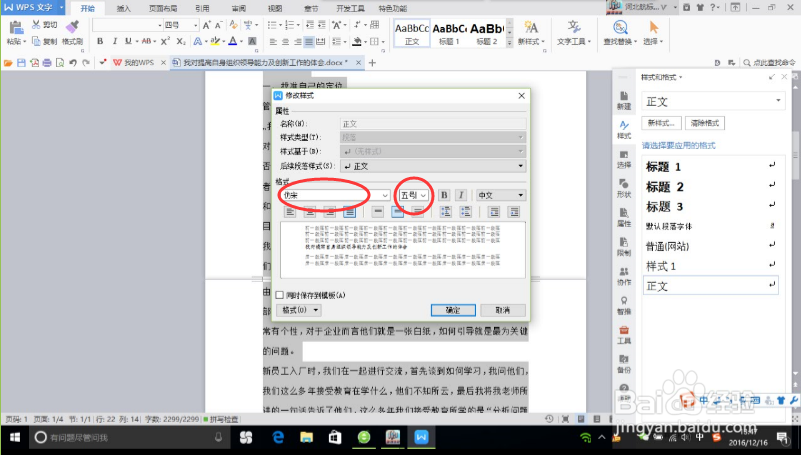The width and height of the screenshot is (801, 455).
Task: Switch to the 视图 ribbon tab
Action: click(x=275, y=8)
